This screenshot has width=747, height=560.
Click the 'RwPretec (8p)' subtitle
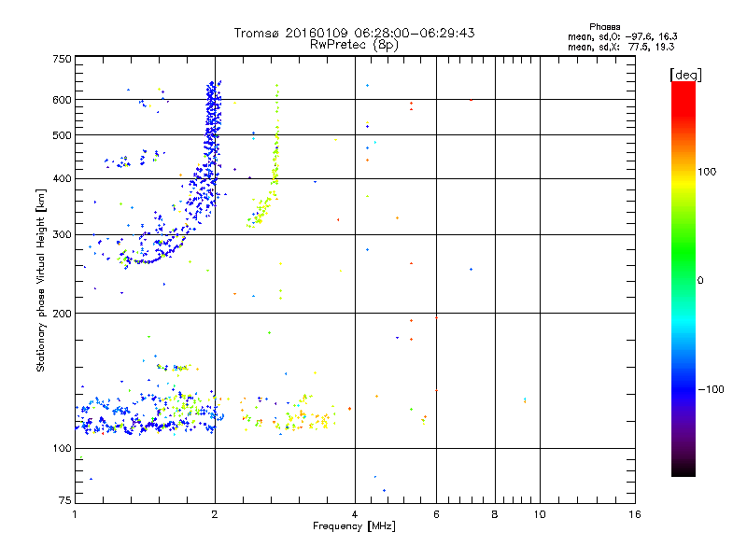[354, 45]
